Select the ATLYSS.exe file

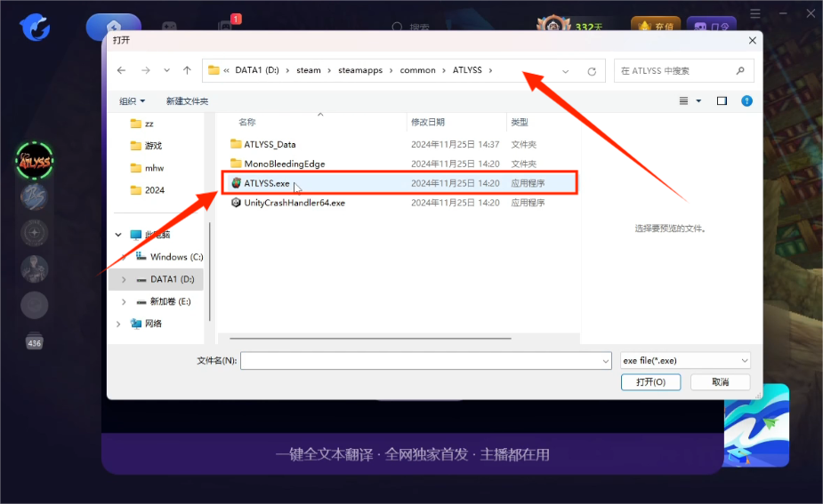coord(267,183)
